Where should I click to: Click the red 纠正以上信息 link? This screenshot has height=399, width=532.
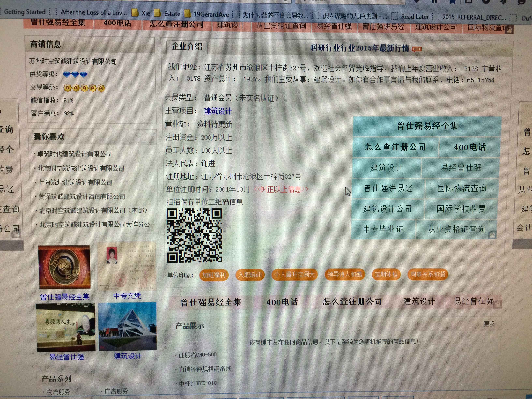pos(281,189)
